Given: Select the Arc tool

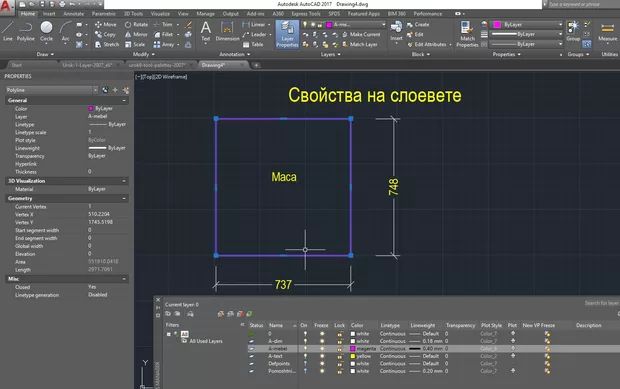Looking at the screenshot, I should 65,31.
